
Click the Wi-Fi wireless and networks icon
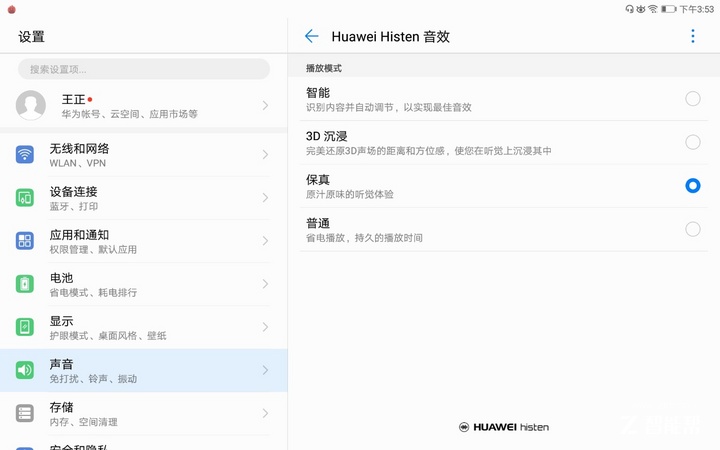pyautogui.click(x=25, y=155)
